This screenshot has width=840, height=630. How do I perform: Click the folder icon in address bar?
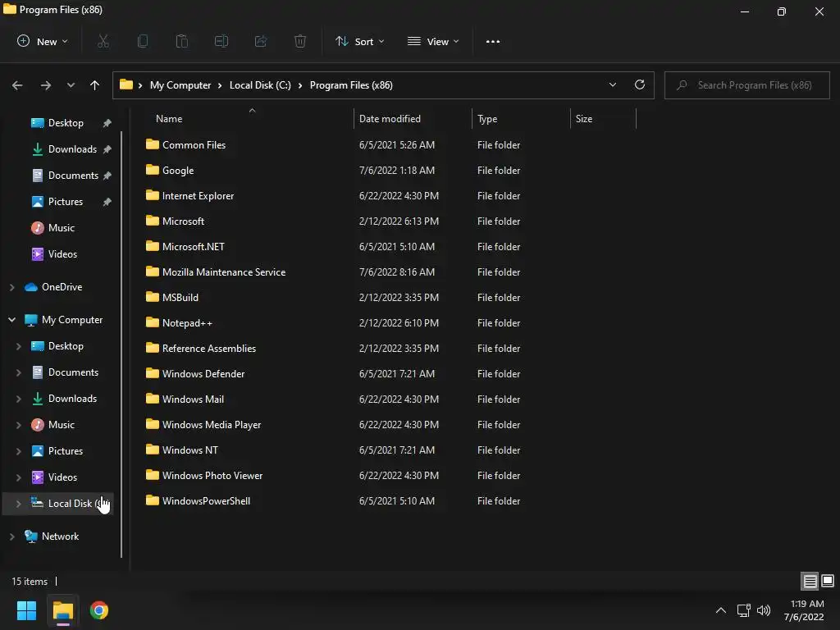(x=126, y=84)
